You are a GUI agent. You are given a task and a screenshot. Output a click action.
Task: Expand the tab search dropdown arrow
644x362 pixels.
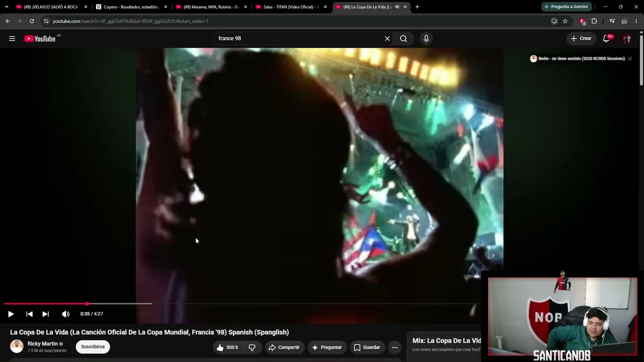pyautogui.click(x=7, y=7)
